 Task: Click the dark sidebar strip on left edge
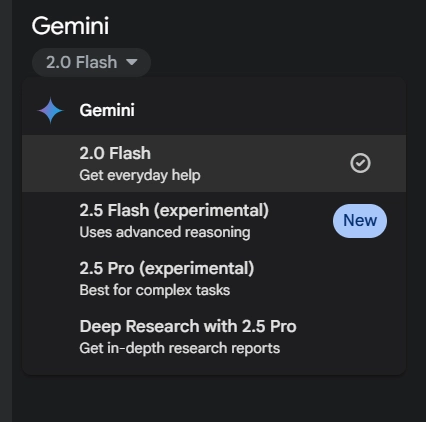[x=6, y=211]
